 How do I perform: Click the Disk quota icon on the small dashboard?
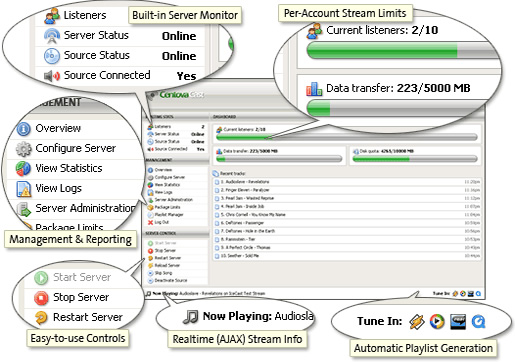pos(356,152)
